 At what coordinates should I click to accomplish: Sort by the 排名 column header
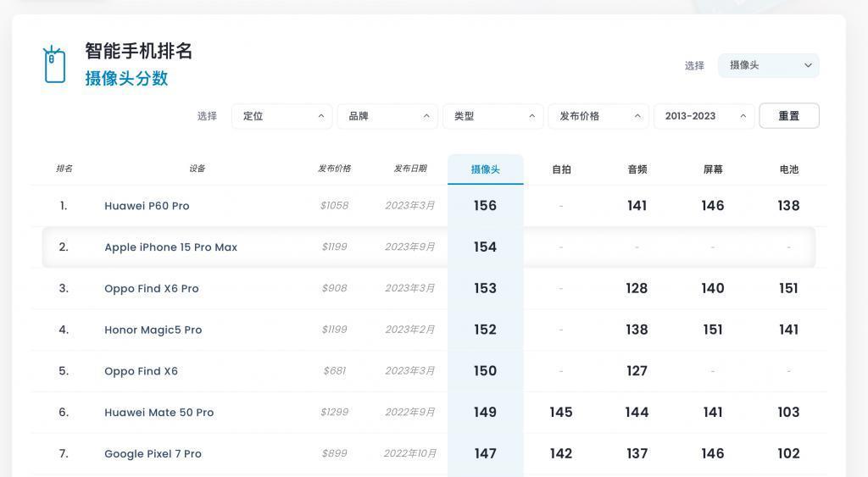click(64, 169)
